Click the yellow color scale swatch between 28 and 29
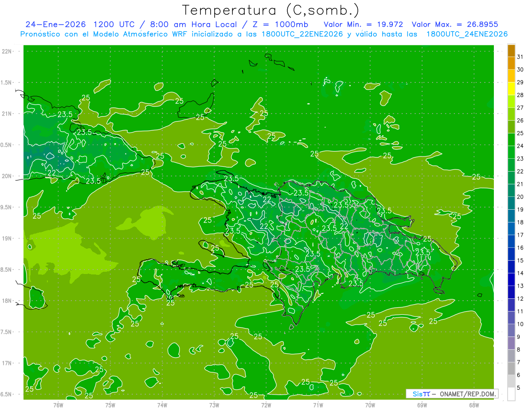This screenshot has width=532, height=411. 511,89
